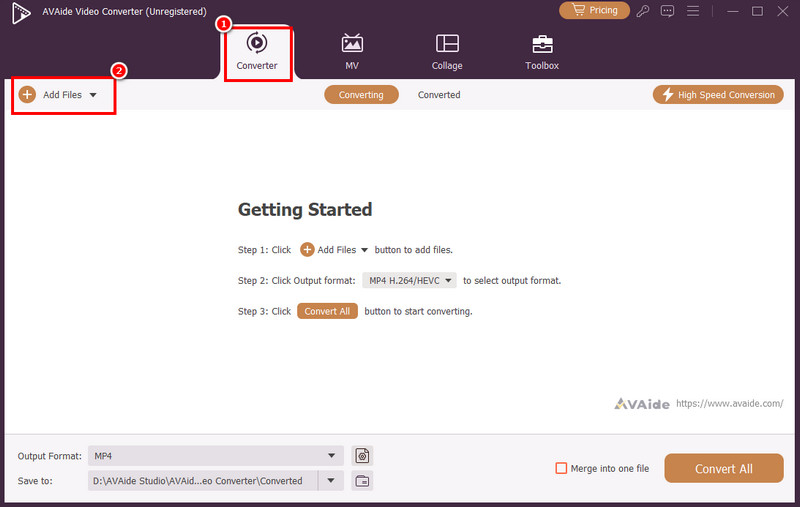
Task: Open the MP4 H.264/HEVC format dropdown
Action: point(410,281)
